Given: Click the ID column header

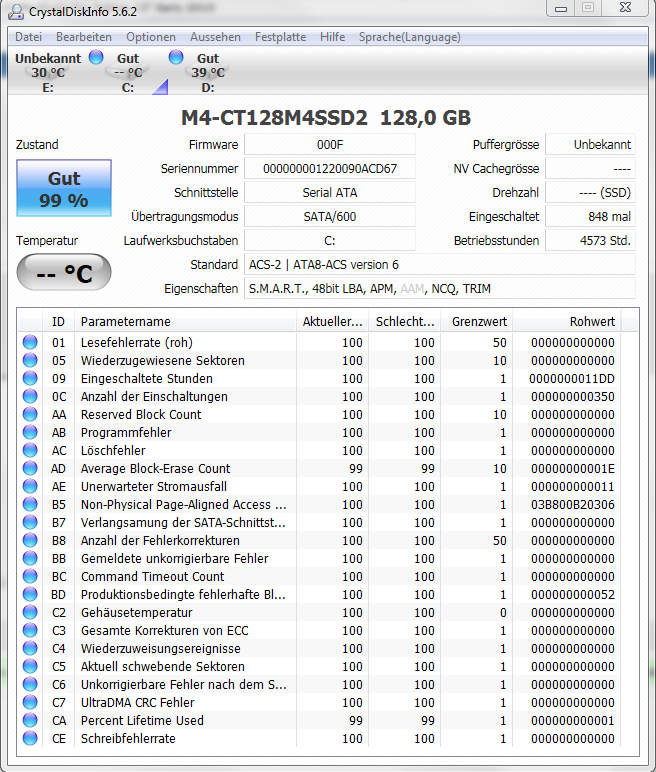Looking at the screenshot, I should [58, 322].
